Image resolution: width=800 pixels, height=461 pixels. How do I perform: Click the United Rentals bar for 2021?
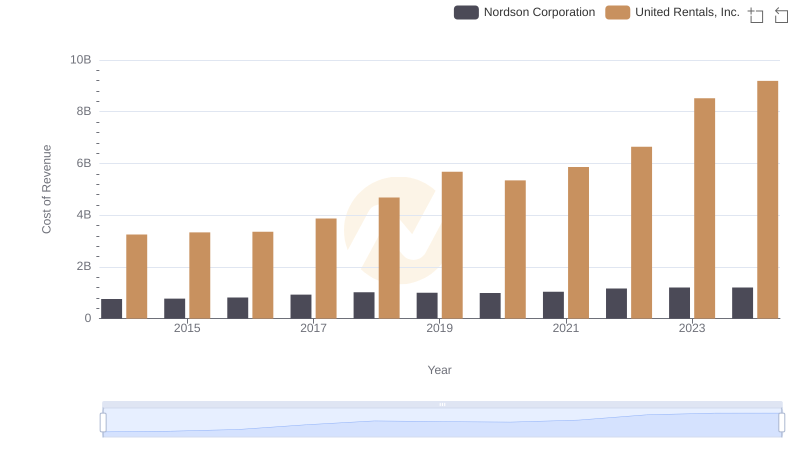(578, 243)
